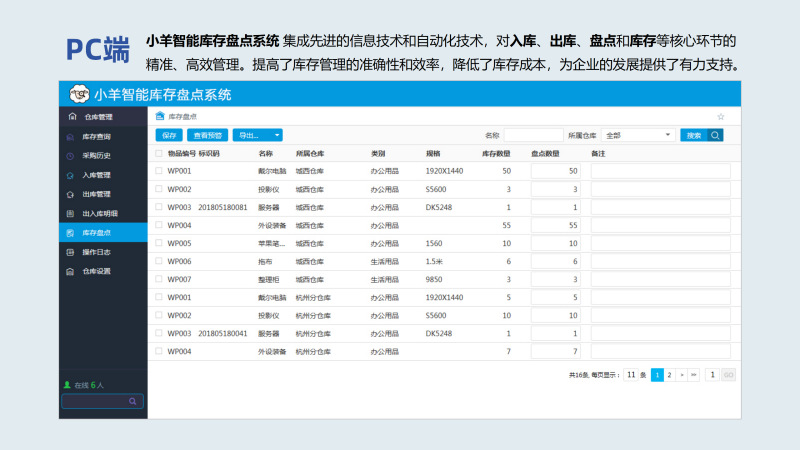800x450 pixels.
Task: Click the favorite star icon at top right
Action: tap(720, 117)
